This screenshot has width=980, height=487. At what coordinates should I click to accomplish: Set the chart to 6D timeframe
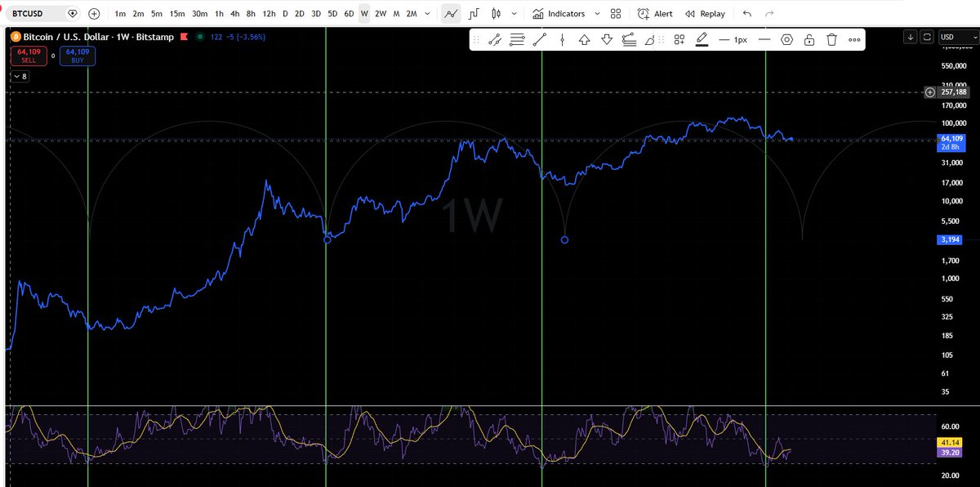tap(349, 14)
